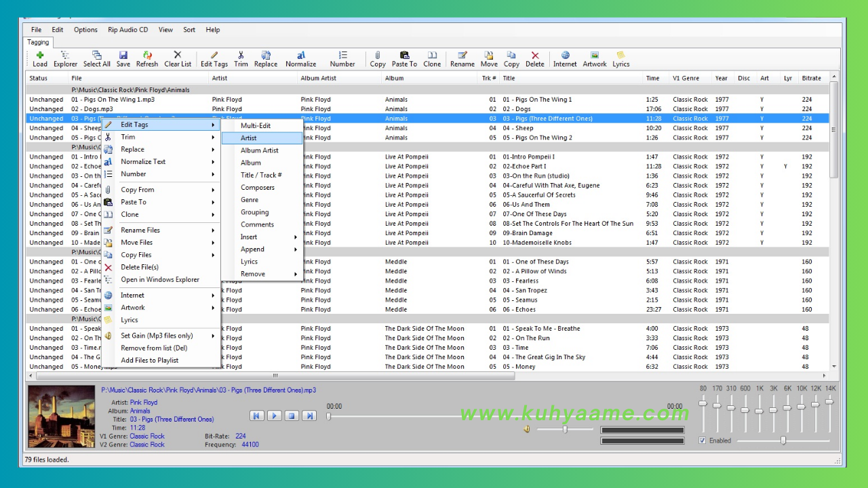Viewport: 868px width, 488px height.
Task: Open the Rip Audio CD menu
Action: click(x=127, y=30)
